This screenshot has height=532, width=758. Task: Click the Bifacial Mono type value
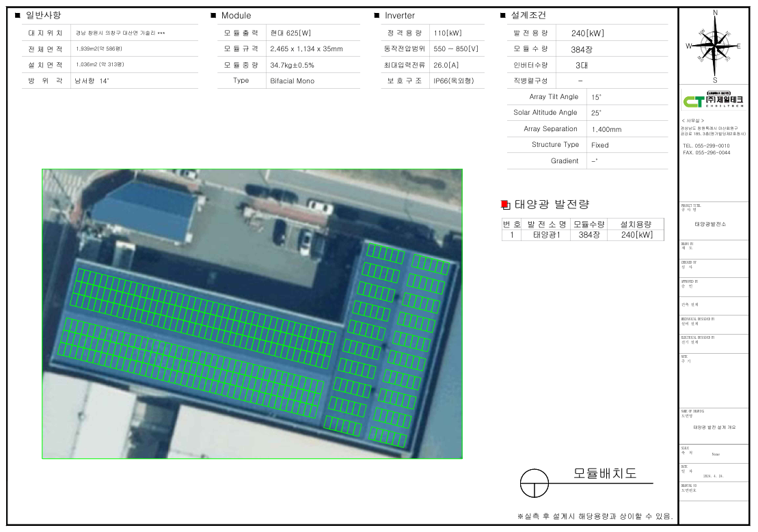click(292, 81)
